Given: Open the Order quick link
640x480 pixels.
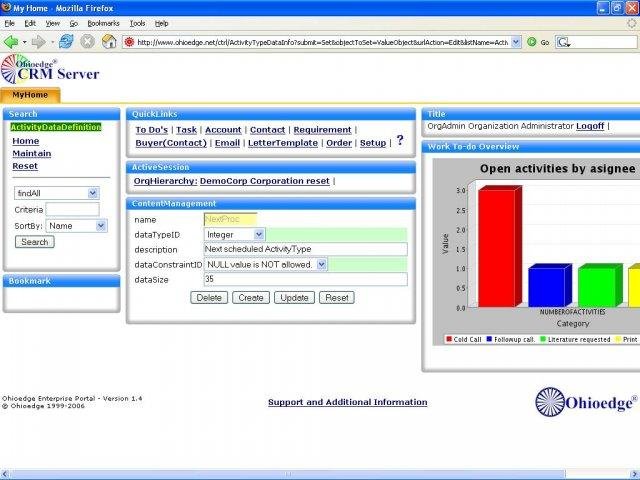Looking at the screenshot, I should tap(339, 143).
